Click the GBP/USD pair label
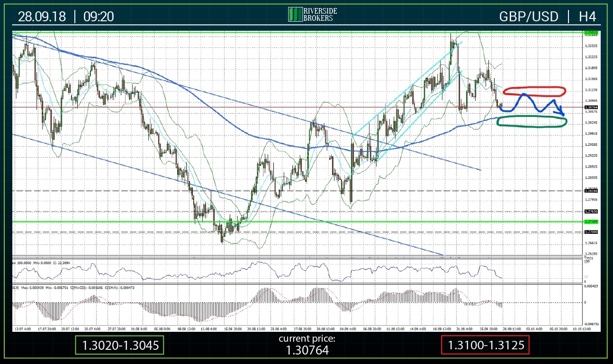613x364 pixels. coord(528,17)
